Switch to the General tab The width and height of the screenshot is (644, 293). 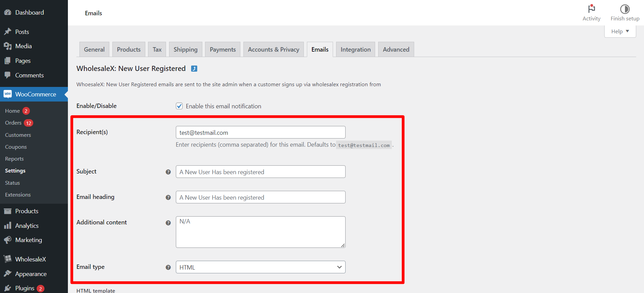tap(94, 50)
